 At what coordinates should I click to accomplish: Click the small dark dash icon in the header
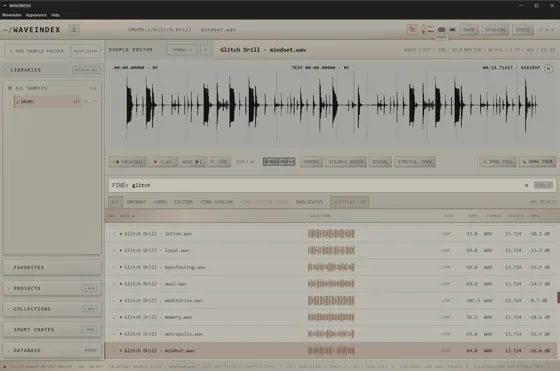point(452,30)
